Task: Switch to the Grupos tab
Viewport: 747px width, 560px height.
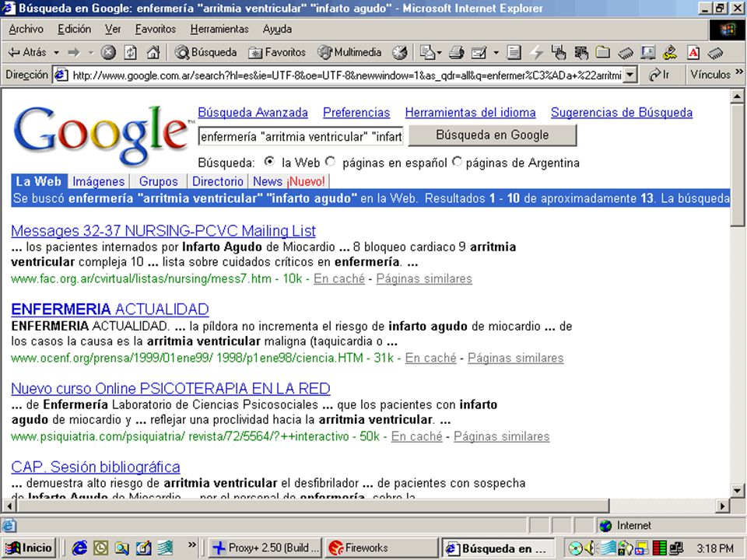Action: (x=158, y=181)
